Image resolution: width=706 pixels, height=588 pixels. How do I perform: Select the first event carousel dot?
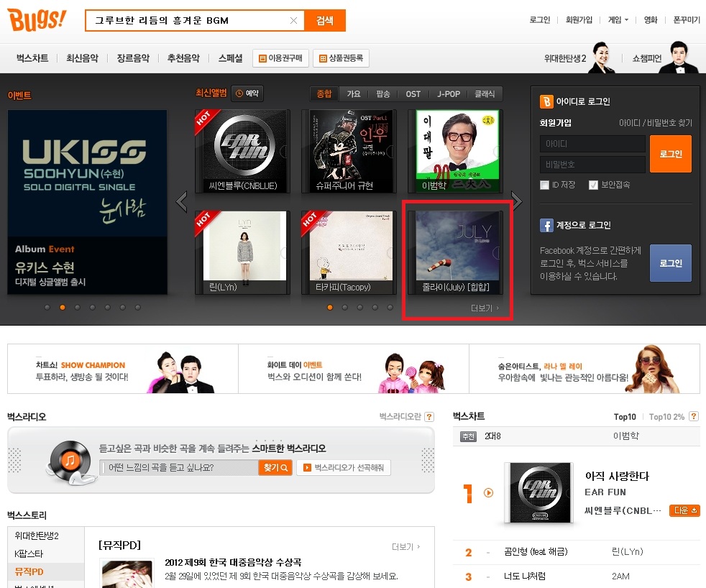47,308
